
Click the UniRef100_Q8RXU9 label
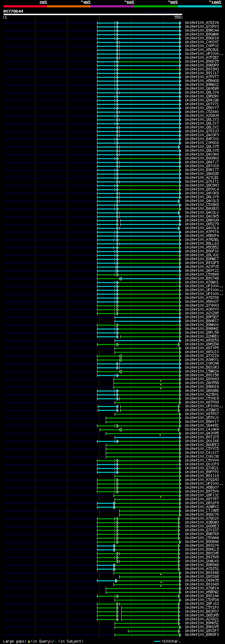pos(202,220)
